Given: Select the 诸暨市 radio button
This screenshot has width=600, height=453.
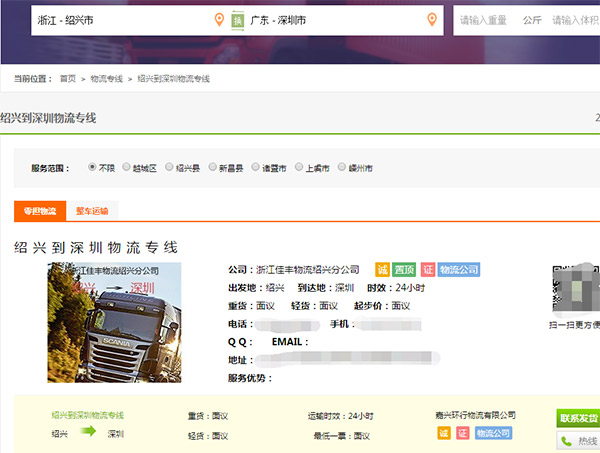Looking at the screenshot, I should [x=255, y=167].
